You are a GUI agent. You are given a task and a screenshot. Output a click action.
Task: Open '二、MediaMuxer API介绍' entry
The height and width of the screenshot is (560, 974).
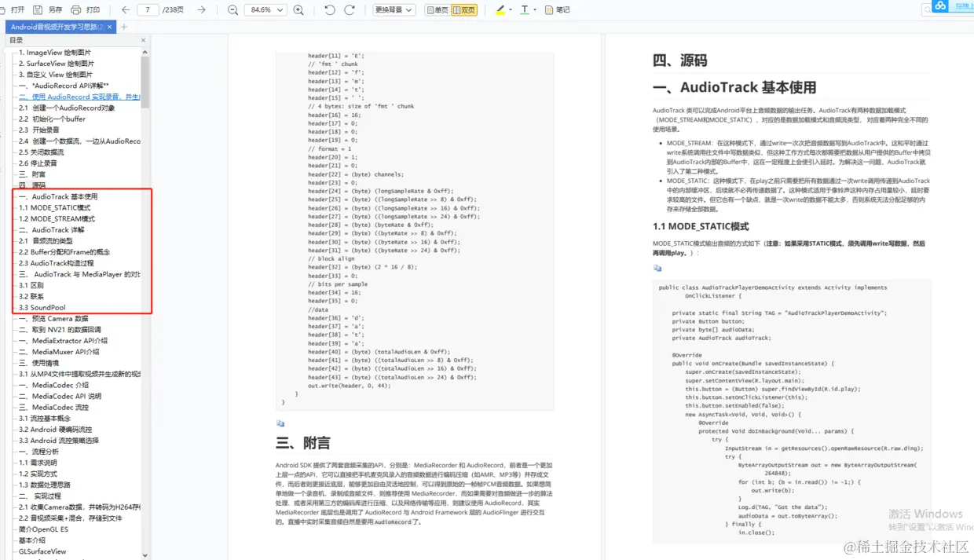click(59, 352)
